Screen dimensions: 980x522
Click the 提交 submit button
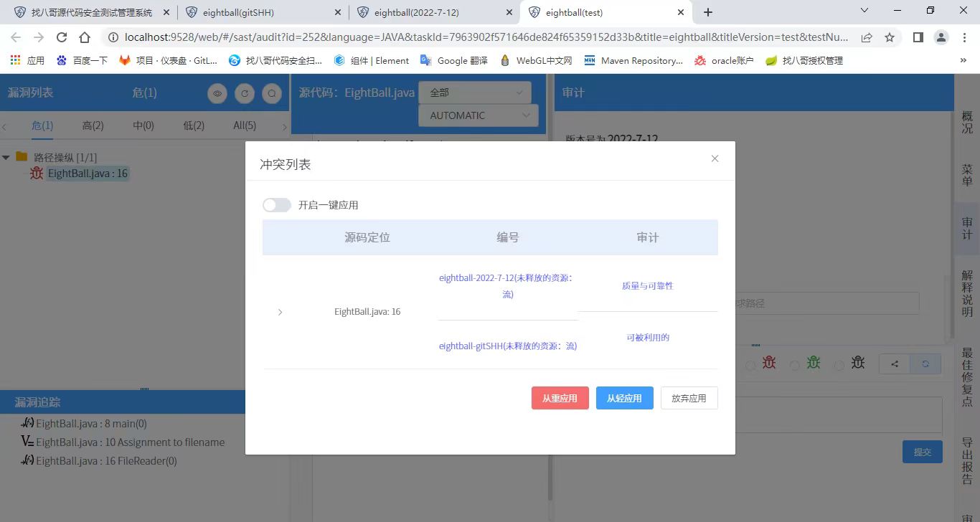point(923,452)
